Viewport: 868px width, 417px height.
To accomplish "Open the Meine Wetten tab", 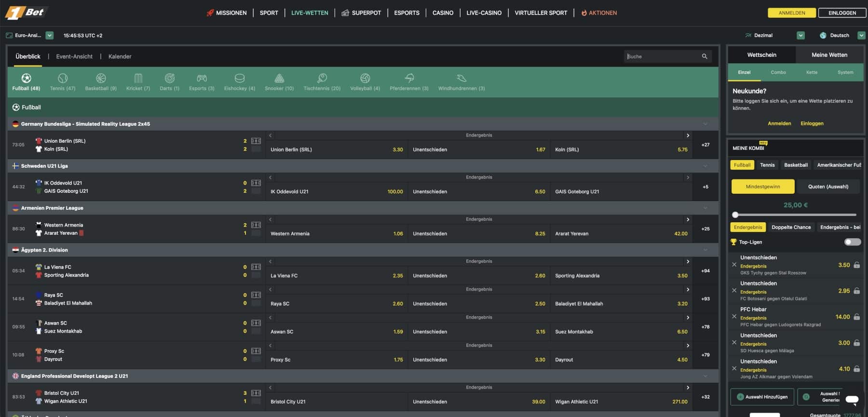I will tap(829, 55).
